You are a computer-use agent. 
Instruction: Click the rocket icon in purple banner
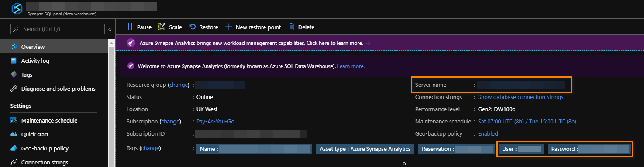coord(131,43)
